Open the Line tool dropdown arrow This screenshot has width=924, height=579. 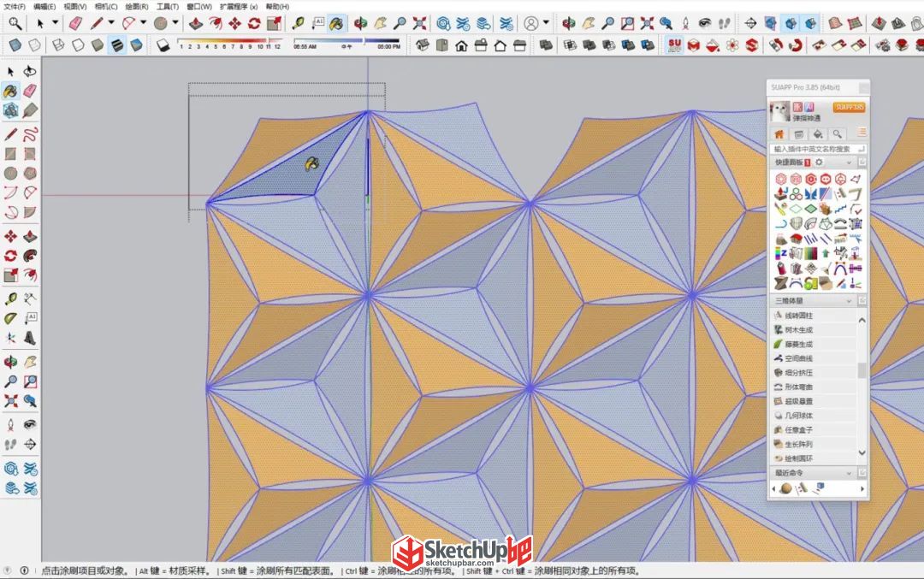pyautogui.click(x=110, y=23)
